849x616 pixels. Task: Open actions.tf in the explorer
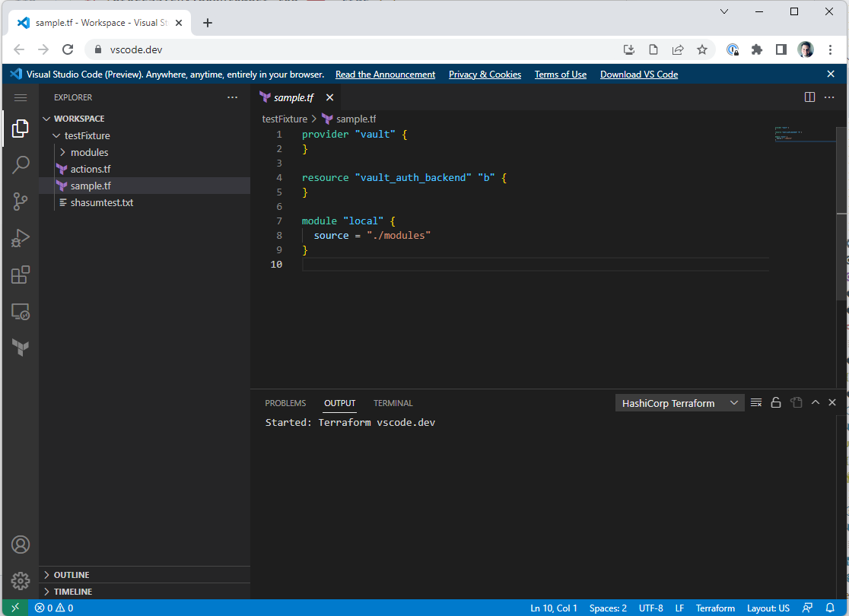click(145, 169)
